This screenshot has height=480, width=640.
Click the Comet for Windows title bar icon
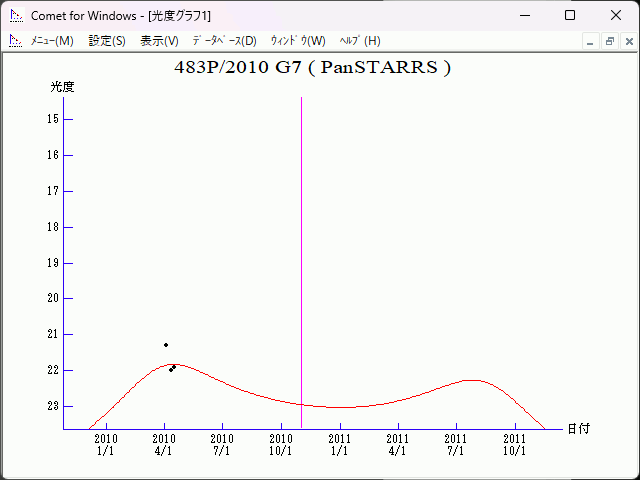16,16
